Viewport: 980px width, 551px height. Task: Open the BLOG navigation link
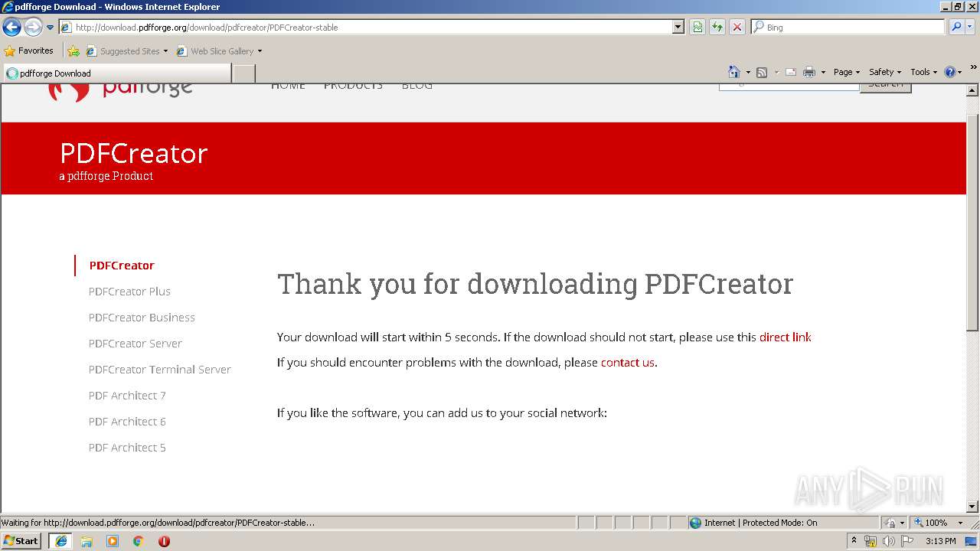tap(416, 86)
